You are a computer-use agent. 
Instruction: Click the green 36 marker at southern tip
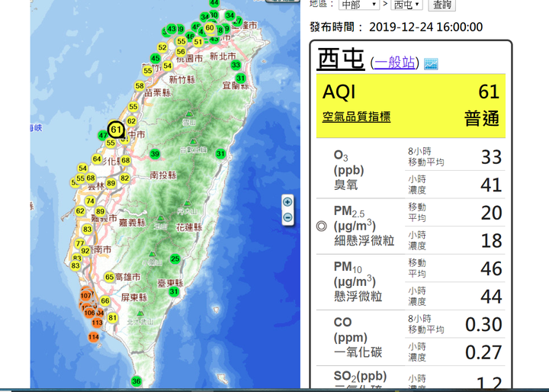[x=136, y=381]
